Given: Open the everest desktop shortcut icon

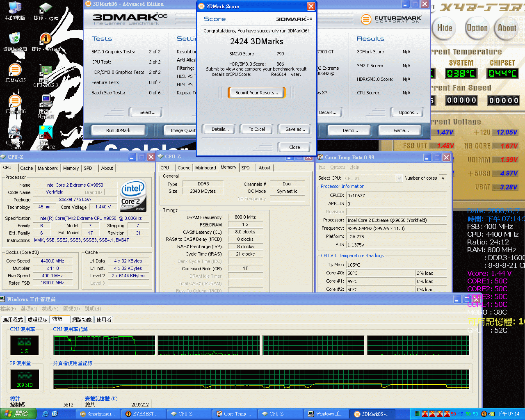Looking at the screenshot, I should tap(46, 39).
